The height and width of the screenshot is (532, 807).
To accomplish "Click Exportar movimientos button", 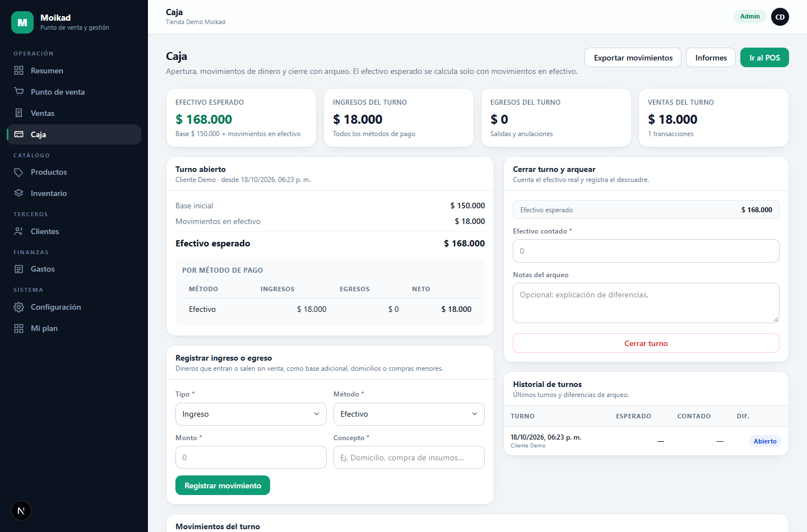I will [633, 58].
